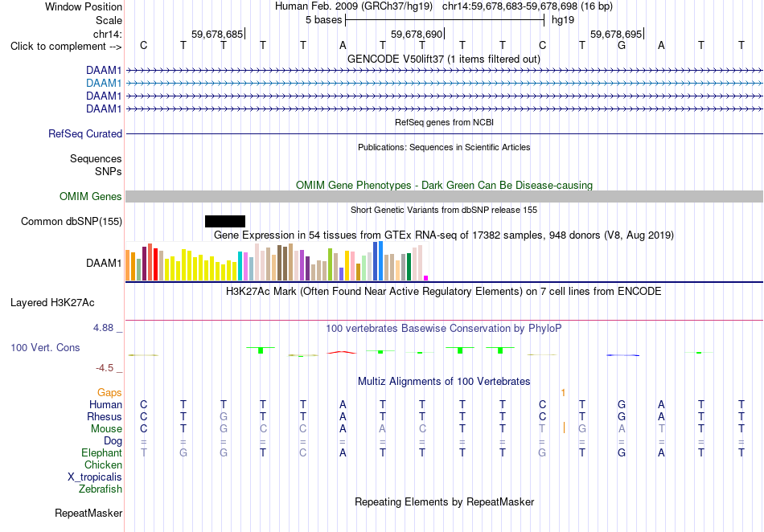This screenshot has width=764, height=532.
Task: Click the chr14:59,678,683-59,678,698 (16 bp) position text
Action: [528, 6]
